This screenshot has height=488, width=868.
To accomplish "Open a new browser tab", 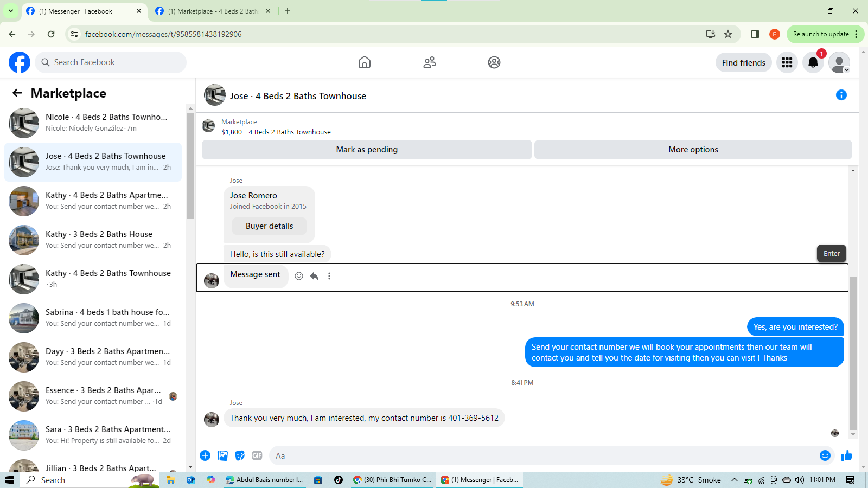I will coord(288,11).
